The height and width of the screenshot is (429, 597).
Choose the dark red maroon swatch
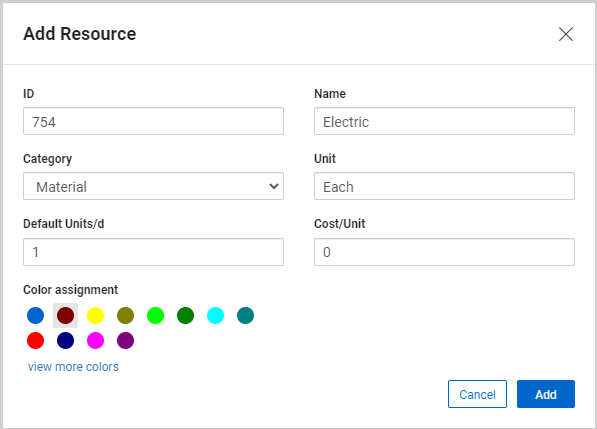point(65,316)
